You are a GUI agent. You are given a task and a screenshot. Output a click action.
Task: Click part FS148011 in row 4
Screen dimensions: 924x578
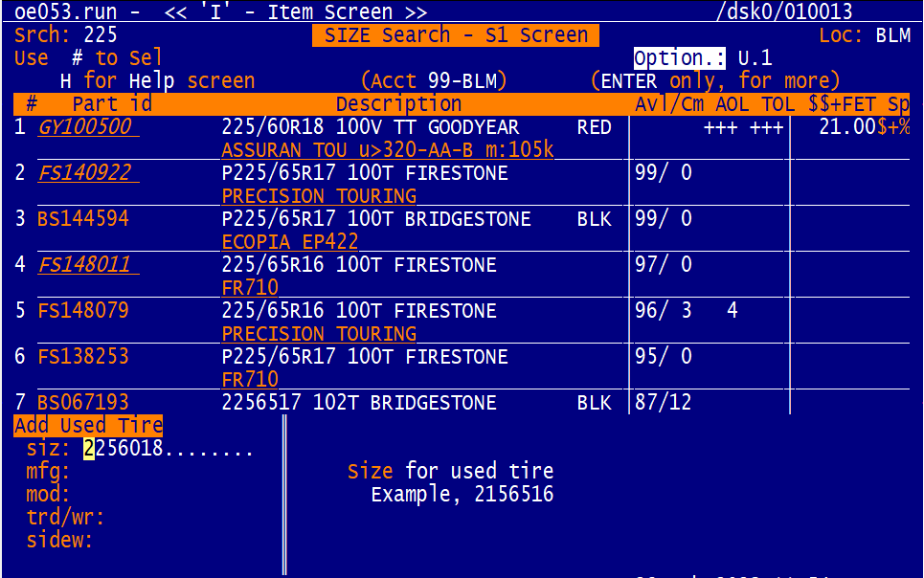click(84, 265)
